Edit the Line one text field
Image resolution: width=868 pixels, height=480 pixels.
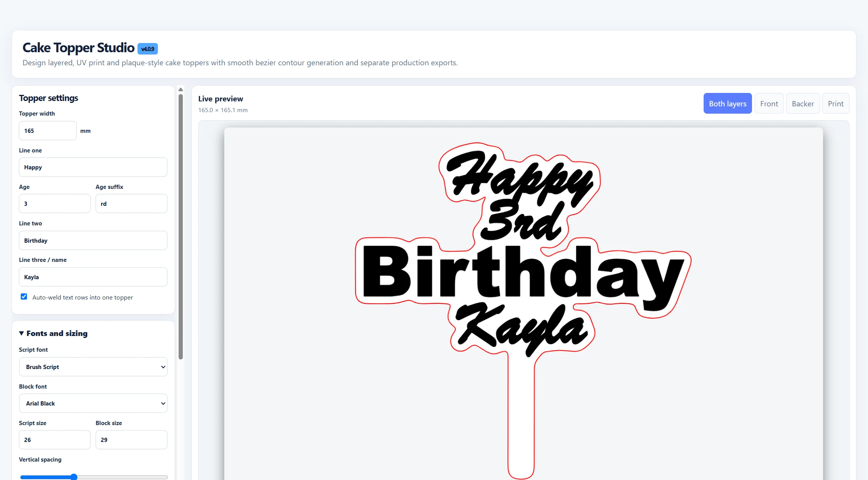[93, 167]
